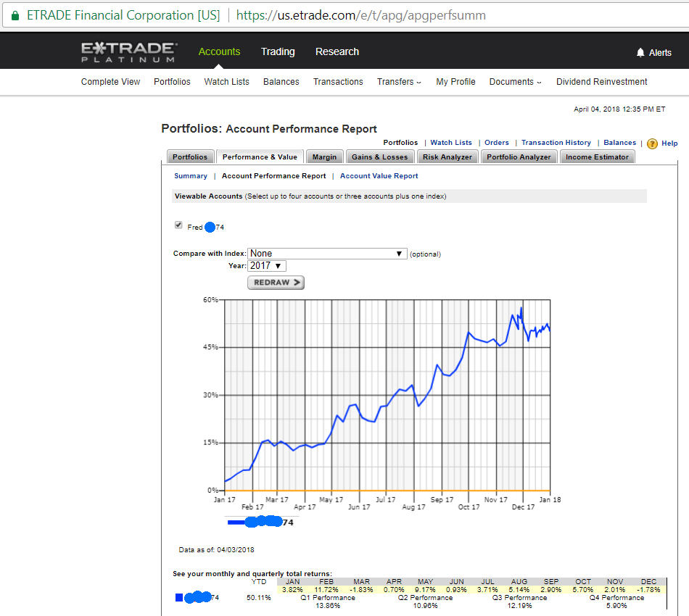Viewport: 689px width, 616px height.
Task: Click the Summary link
Action: pos(191,175)
